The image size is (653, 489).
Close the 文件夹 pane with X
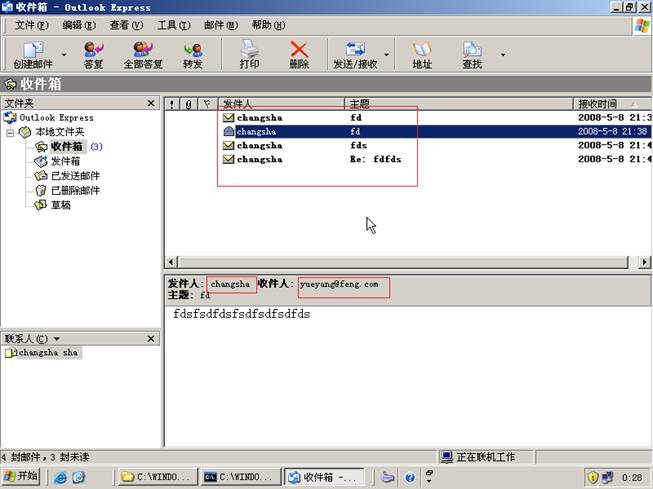point(151,103)
